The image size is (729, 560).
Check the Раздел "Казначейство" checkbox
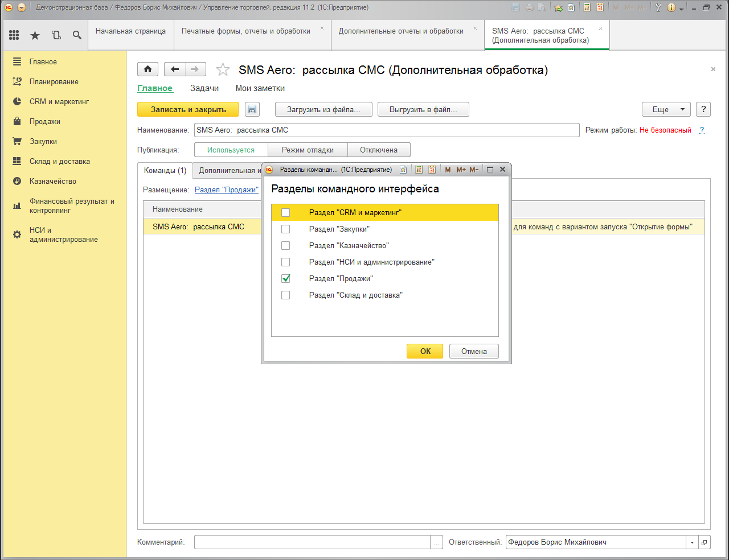click(286, 245)
